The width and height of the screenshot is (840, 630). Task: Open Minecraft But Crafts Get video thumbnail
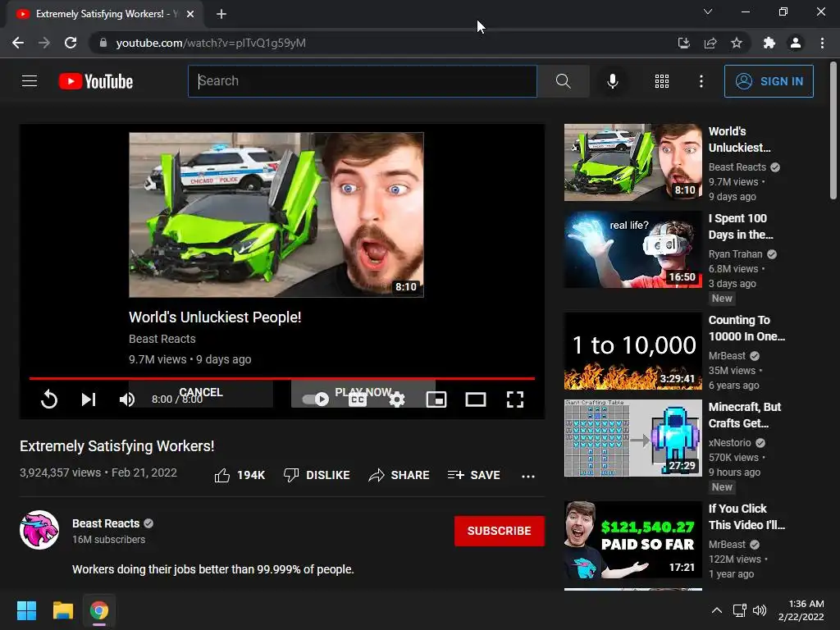pyautogui.click(x=632, y=438)
